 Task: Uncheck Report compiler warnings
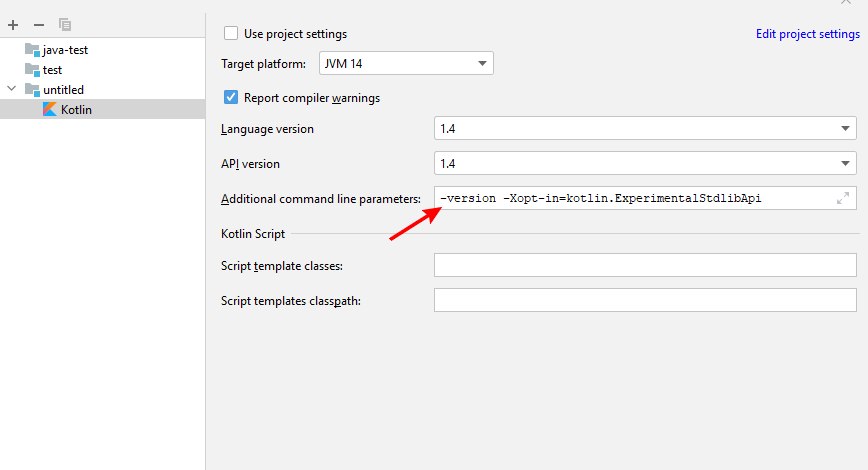click(231, 97)
